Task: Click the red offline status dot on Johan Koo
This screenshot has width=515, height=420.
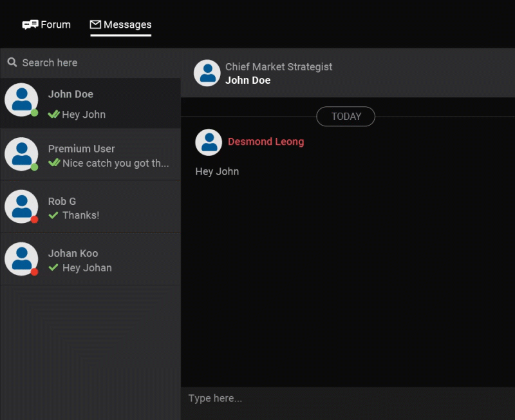Action: 35,272
